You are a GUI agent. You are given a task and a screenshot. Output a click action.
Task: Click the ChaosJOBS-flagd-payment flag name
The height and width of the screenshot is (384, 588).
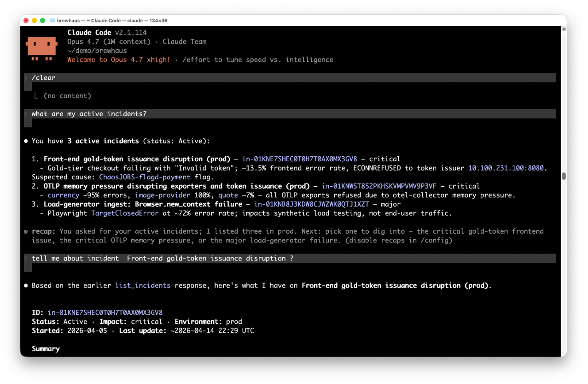tap(145, 177)
